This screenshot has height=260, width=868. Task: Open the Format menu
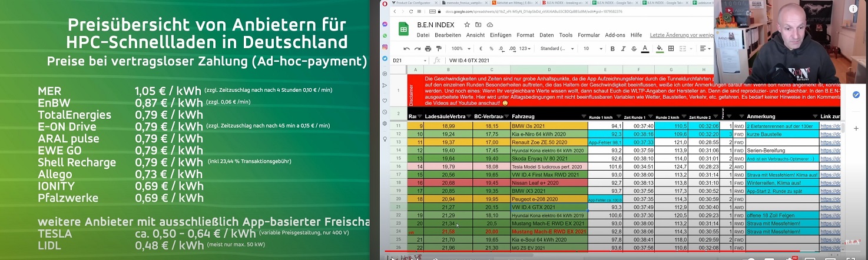[x=525, y=35]
